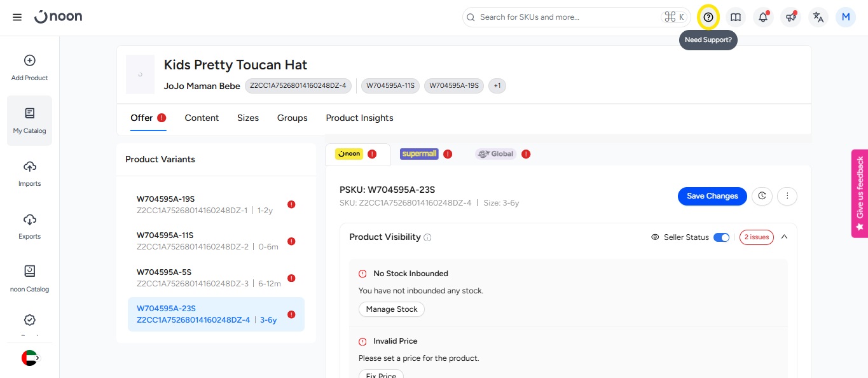Viewport: 868px width, 378px height.
Task: Change country using the UAE flag selector
Action: tap(30, 358)
